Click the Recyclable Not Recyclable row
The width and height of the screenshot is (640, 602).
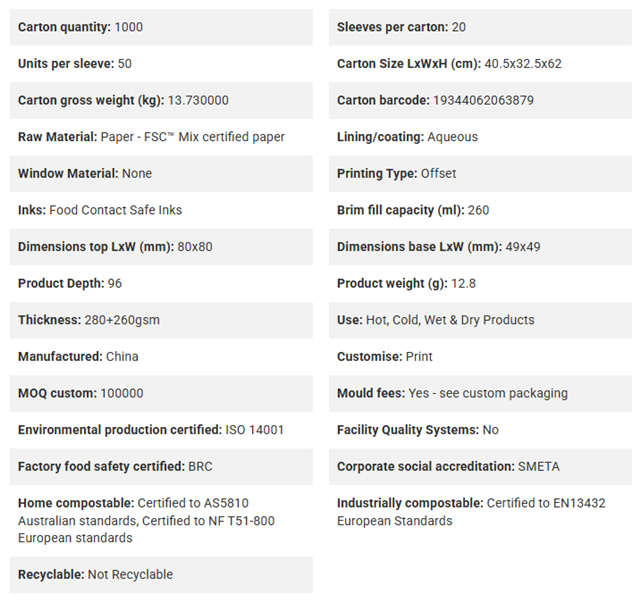coord(161,575)
